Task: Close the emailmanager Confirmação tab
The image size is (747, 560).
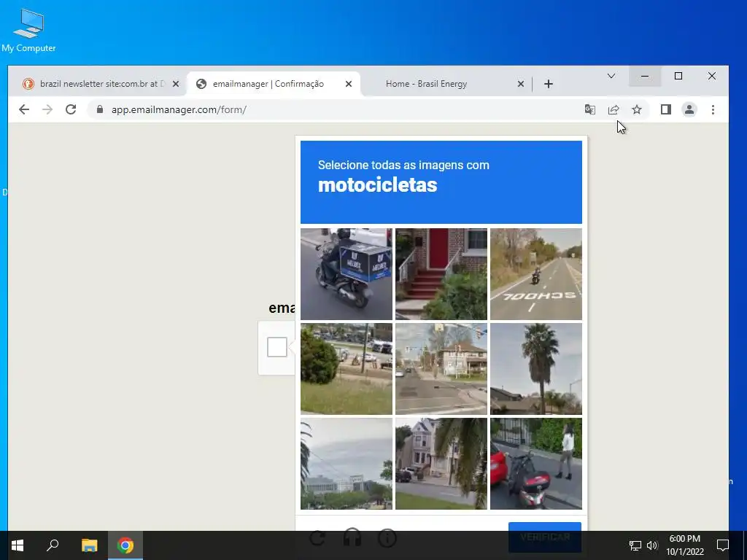Action: click(x=349, y=84)
